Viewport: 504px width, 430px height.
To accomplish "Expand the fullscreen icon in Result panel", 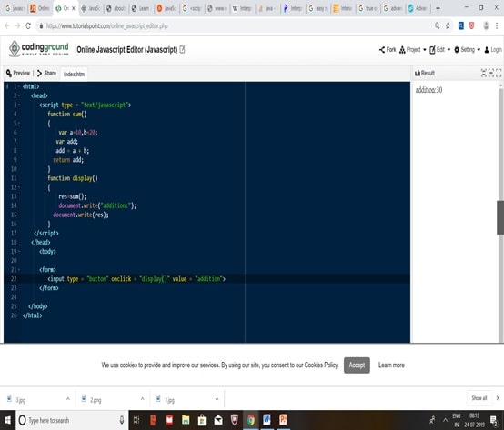I will [x=499, y=74].
